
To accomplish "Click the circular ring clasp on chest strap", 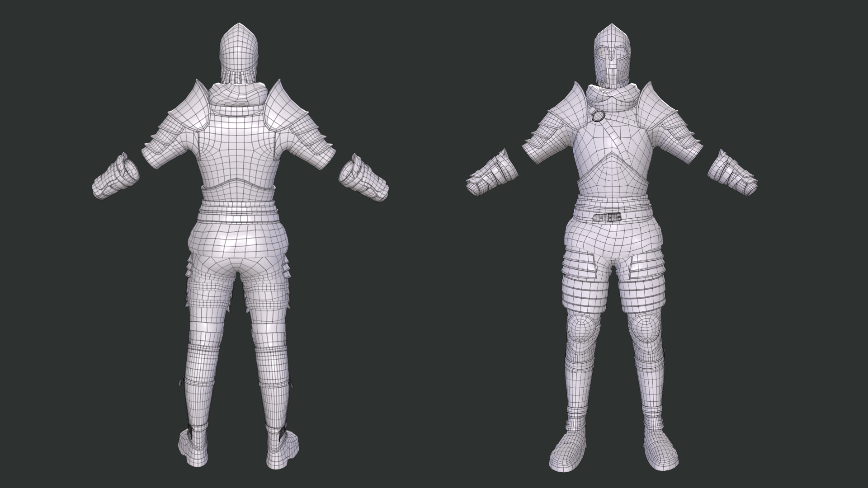I will [x=597, y=116].
